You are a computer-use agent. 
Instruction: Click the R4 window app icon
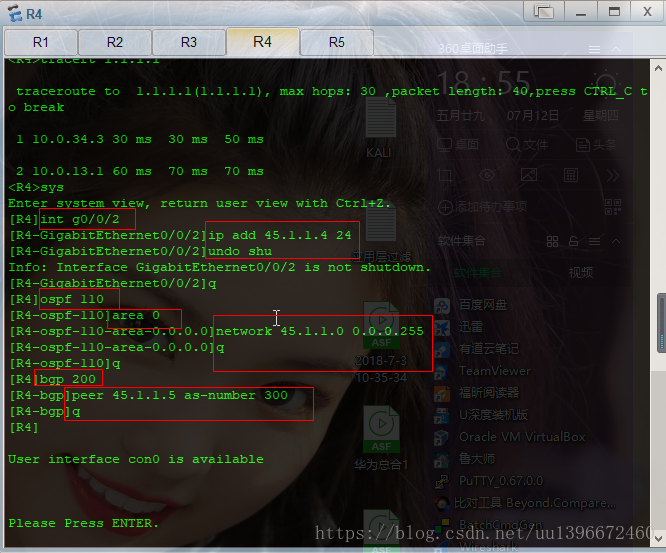click(15, 13)
